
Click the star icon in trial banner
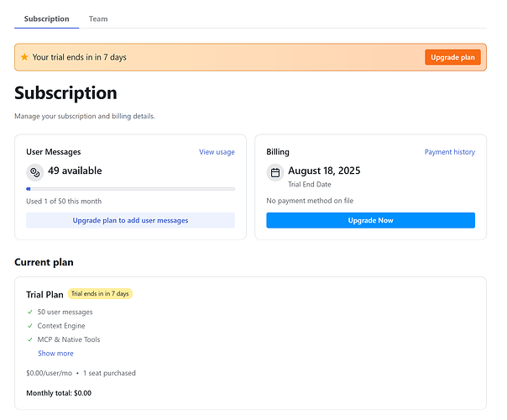pos(24,57)
